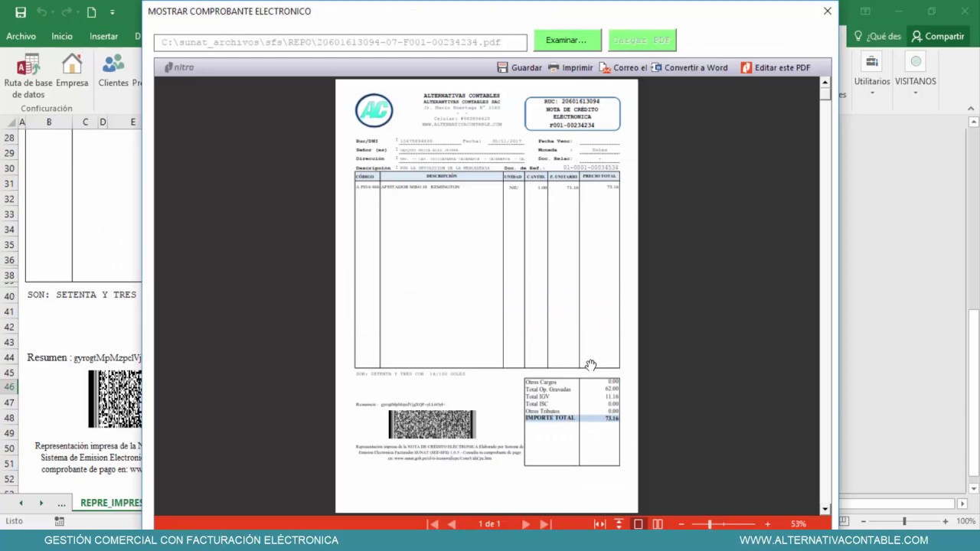Switch to the Insertar ribbon tab
This screenshot has height=551, width=980.
103,36
